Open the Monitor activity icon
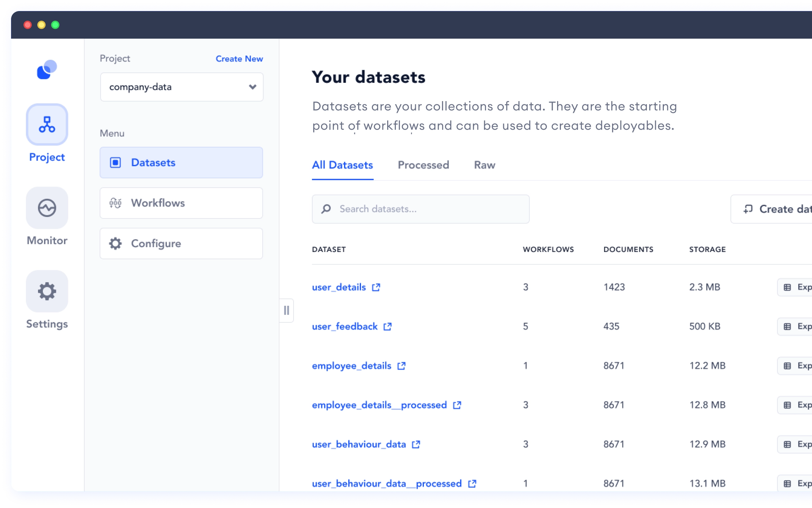The width and height of the screenshot is (812, 508). [47, 208]
